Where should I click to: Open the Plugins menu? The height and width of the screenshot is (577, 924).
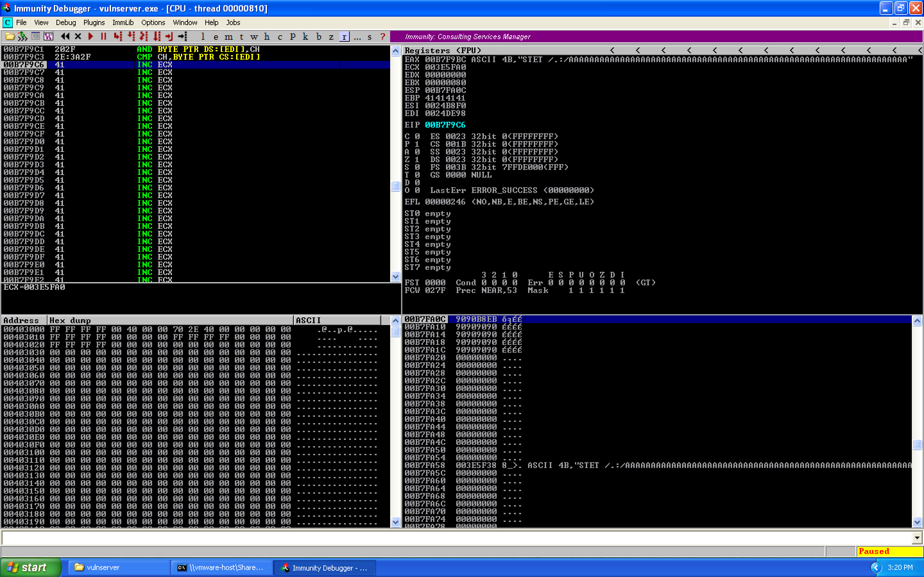(x=94, y=22)
